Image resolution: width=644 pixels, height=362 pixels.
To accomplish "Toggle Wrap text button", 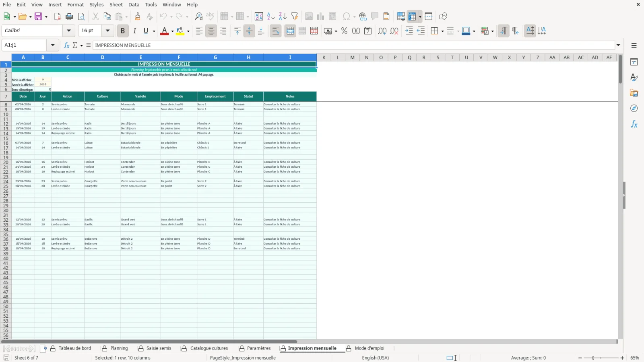I will (x=276, y=31).
